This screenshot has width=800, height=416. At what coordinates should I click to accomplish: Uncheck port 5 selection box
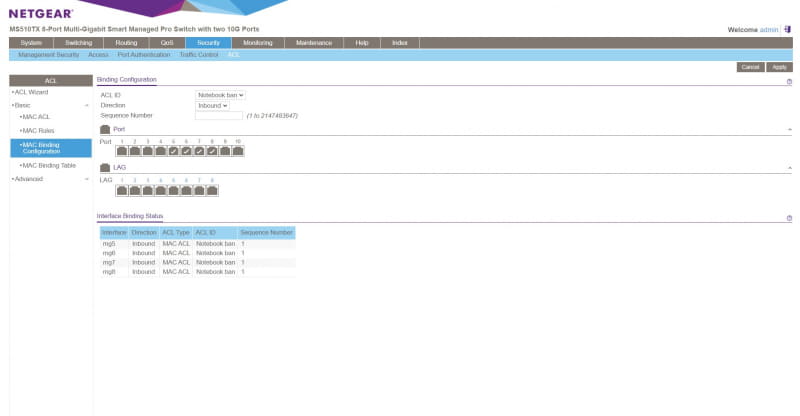click(173, 151)
